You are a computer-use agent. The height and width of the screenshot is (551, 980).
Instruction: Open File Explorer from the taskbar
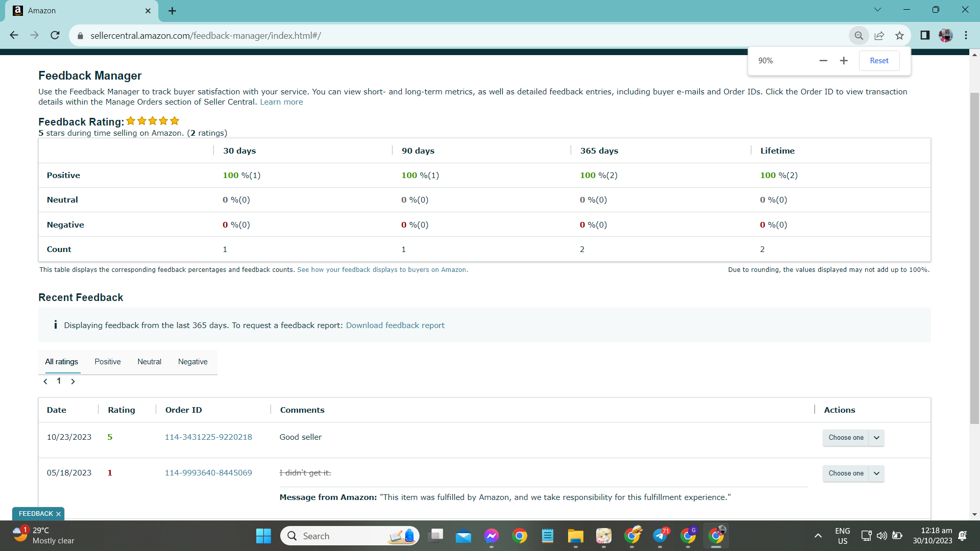click(x=576, y=536)
